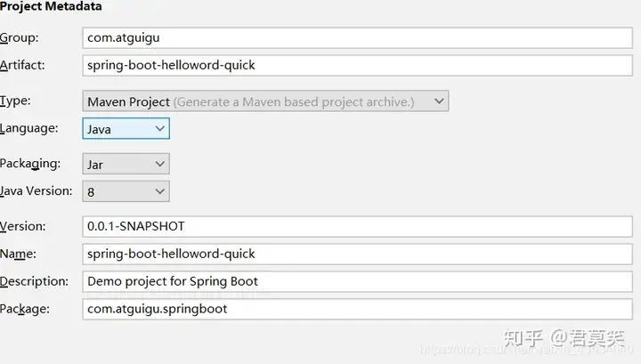Screen dimensions: 641x364
Task: Click into the Description field
Action: (356, 281)
